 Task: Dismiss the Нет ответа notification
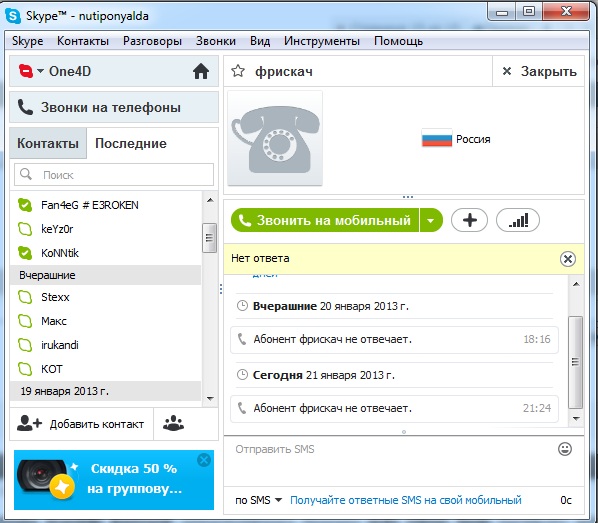pyautogui.click(x=567, y=259)
